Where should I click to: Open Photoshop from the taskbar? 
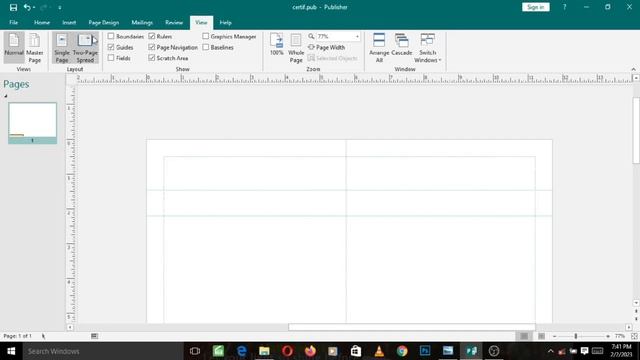coord(425,351)
